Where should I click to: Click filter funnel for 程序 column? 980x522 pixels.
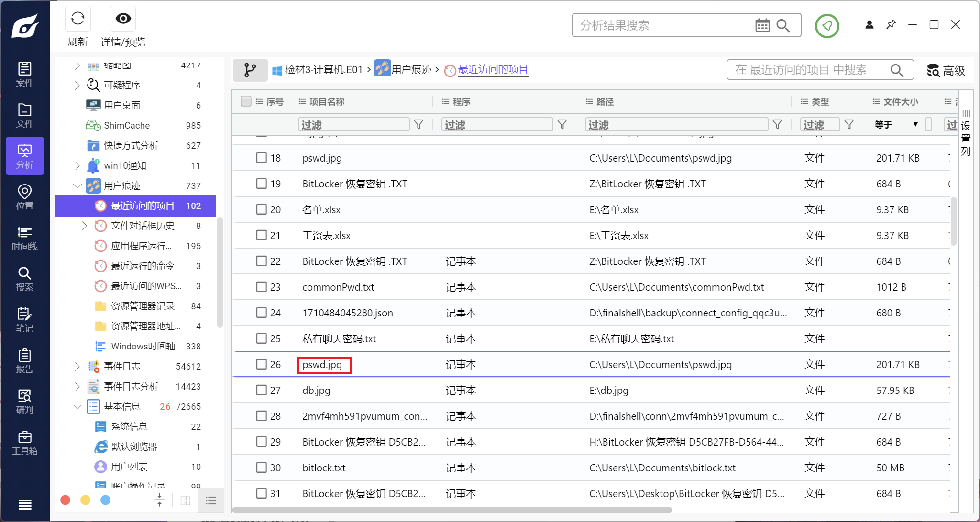(x=562, y=125)
